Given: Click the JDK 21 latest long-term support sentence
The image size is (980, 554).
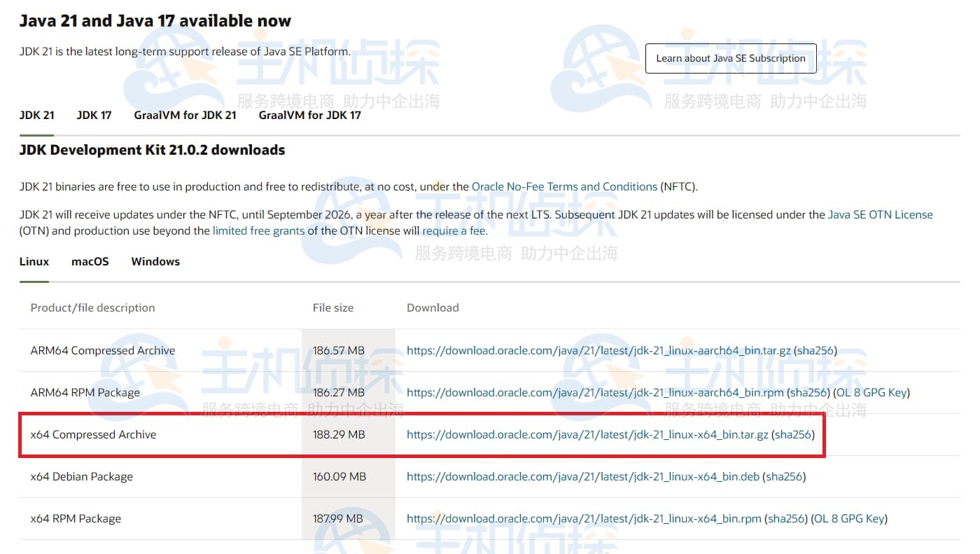Looking at the screenshot, I should (185, 51).
